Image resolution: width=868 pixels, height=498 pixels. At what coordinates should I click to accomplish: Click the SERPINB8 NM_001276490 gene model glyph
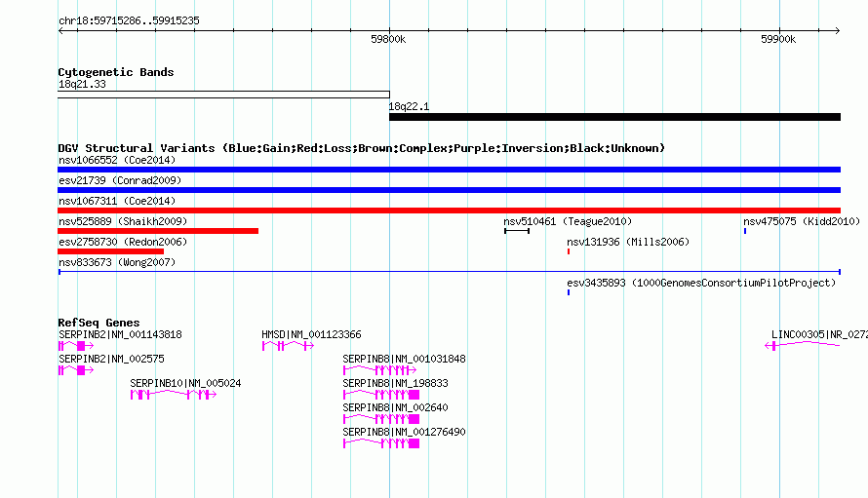point(381,443)
